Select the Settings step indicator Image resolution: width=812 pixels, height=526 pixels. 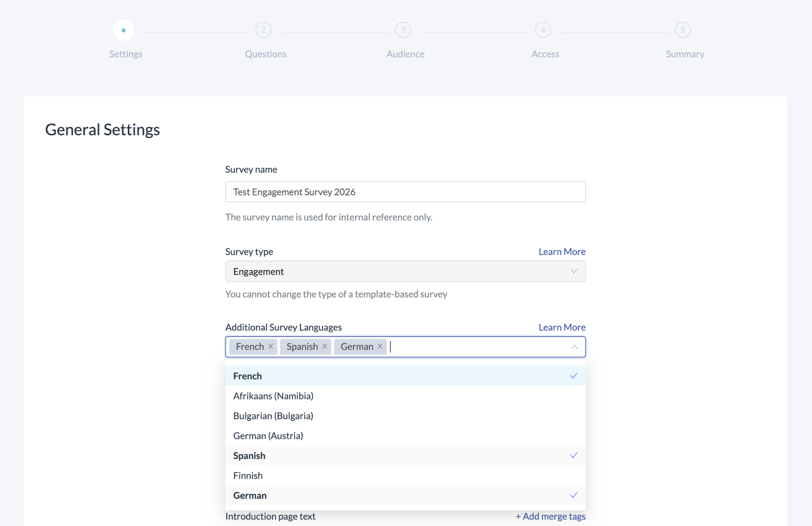click(x=124, y=30)
